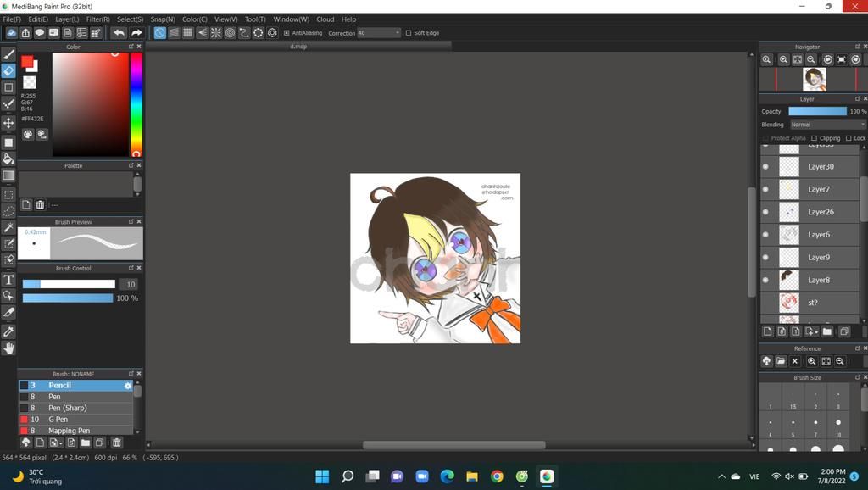
Task: Open the Snap menu
Action: [163, 19]
